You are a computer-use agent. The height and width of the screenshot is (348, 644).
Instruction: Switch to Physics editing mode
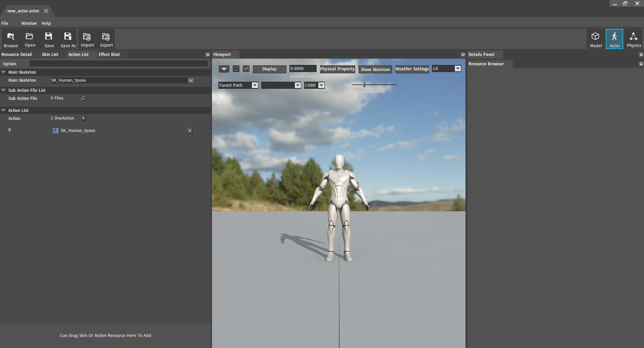click(x=634, y=39)
